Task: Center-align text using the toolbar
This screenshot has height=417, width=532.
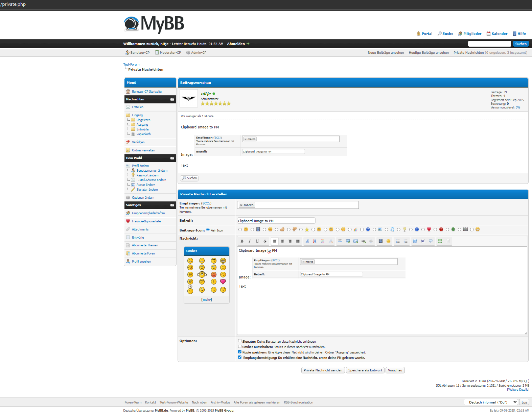Action: [282, 241]
